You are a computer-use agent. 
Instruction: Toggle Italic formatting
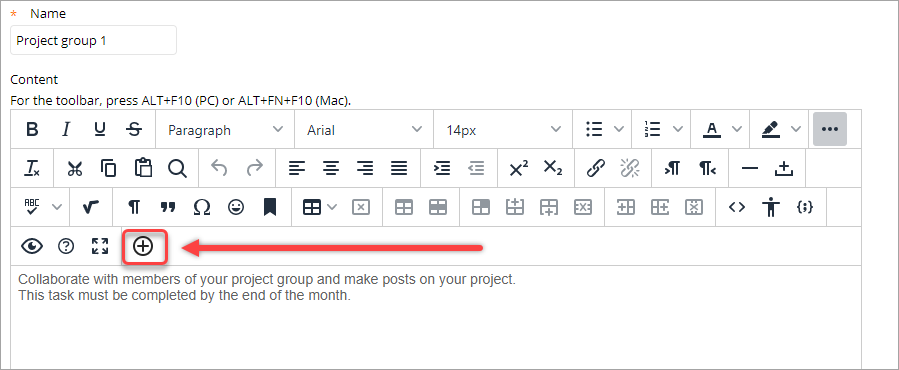coord(66,130)
